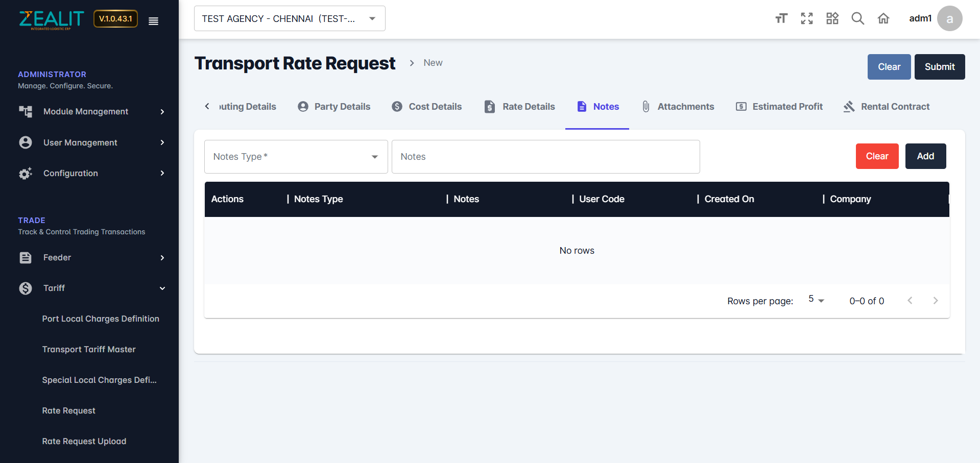This screenshot has width=980, height=463.
Task: Switch to the Attachments tab
Action: 678,107
